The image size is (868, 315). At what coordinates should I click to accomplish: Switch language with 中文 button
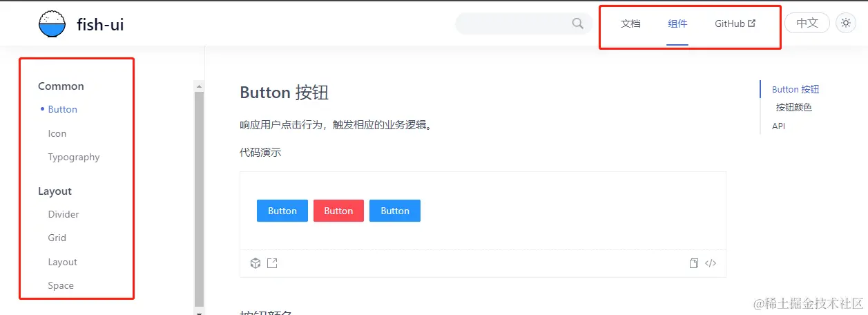(807, 23)
